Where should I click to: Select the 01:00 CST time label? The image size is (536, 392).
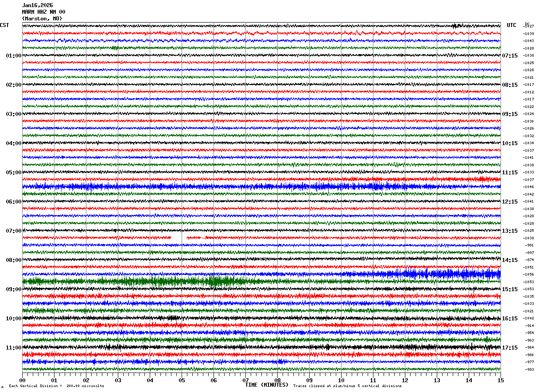pos(14,56)
